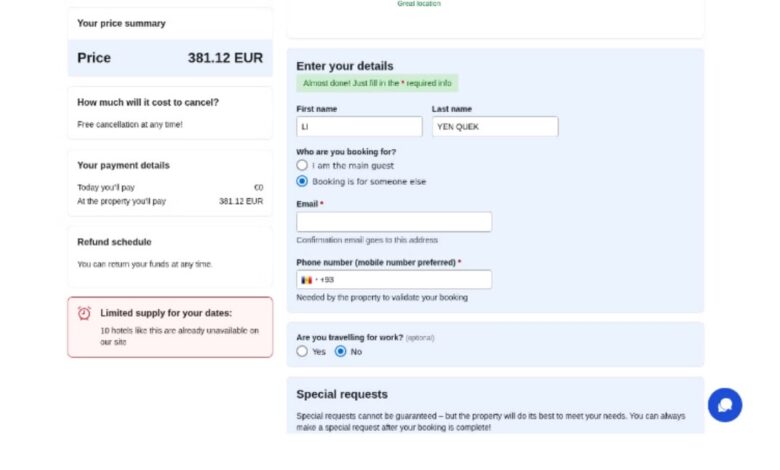
Task: Click the alarm clock icon in limited supply notice
Action: coord(84,313)
